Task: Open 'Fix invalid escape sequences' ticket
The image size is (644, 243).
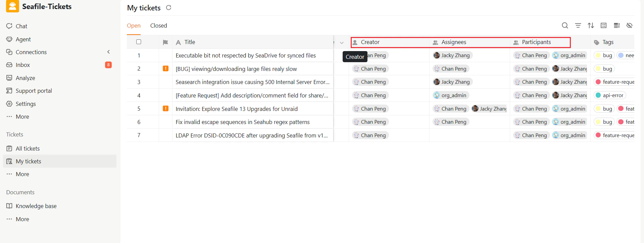Action: [243, 122]
